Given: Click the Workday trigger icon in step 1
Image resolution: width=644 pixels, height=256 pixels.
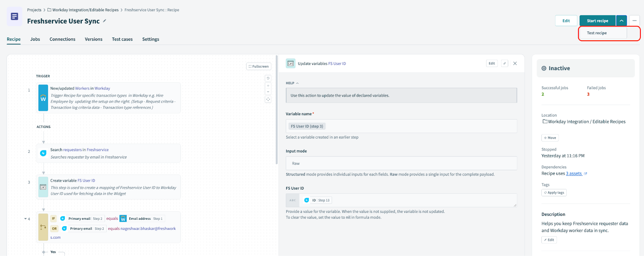Looking at the screenshot, I should tap(43, 98).
